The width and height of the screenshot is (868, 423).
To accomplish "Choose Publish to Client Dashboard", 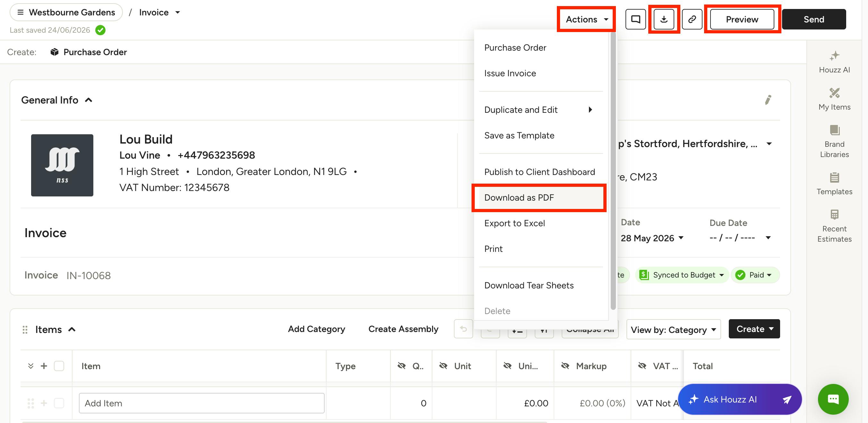I will [541, 172].
